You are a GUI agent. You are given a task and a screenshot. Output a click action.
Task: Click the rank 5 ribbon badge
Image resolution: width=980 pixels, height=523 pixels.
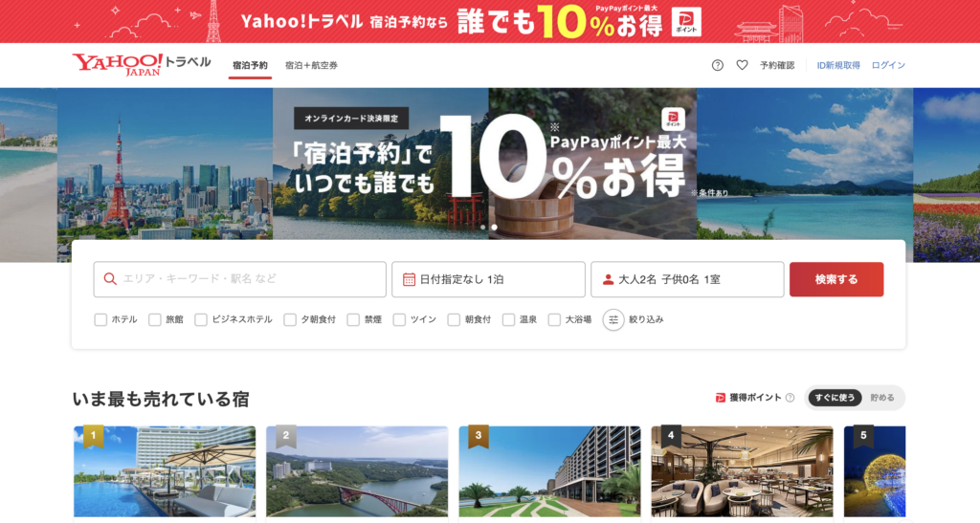click(863, 436)
